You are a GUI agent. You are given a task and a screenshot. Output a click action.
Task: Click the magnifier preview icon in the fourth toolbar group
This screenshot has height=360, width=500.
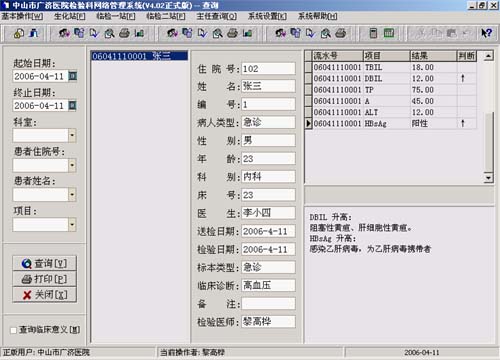pyautogui.click(x=325, y=33)
